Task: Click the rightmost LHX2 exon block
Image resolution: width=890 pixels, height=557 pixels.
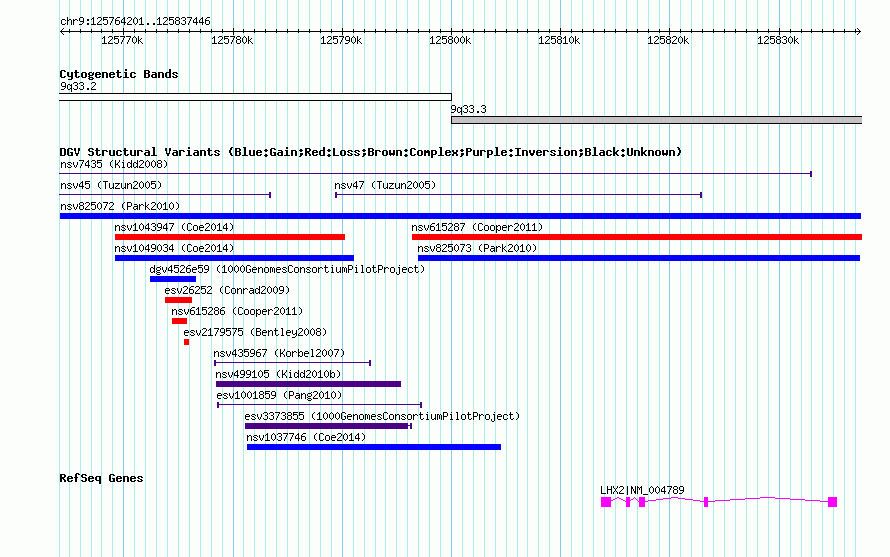Action: [833, 502]
